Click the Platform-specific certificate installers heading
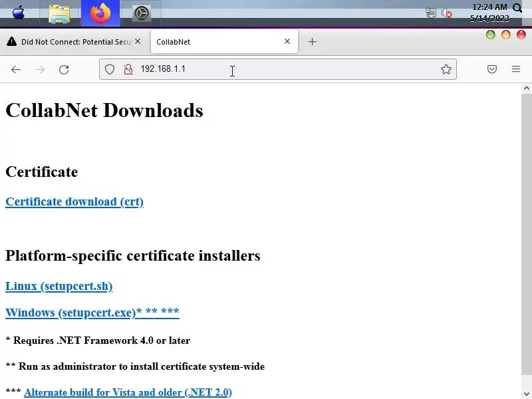The image size is (532, 399). (x=132, y=255)
